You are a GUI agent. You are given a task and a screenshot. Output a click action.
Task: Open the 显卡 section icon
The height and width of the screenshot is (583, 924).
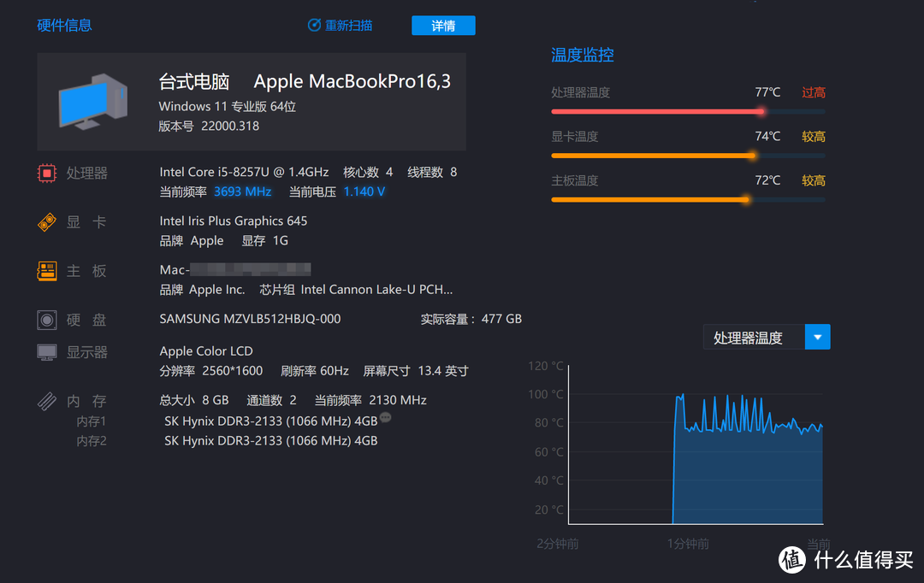(47, 221)
